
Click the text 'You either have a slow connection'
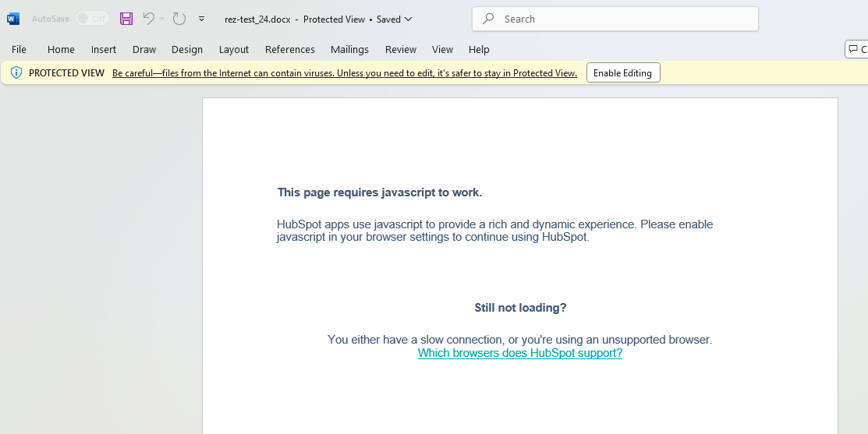click(415, 340)
